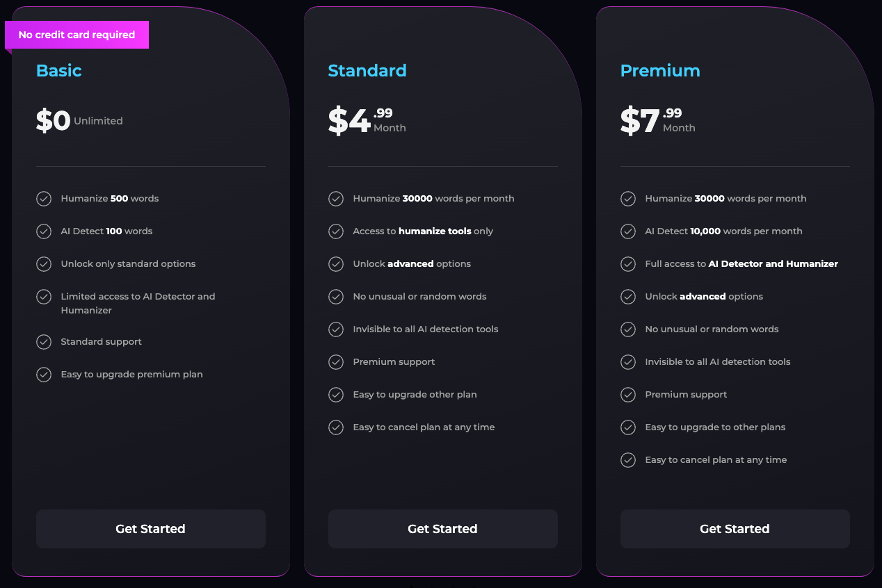The image size is (882, 588).
Task: Click check icon beside 'Full access to AI Detector and Humanizer'
Action: pyautogui.click(x=628, y=264)
